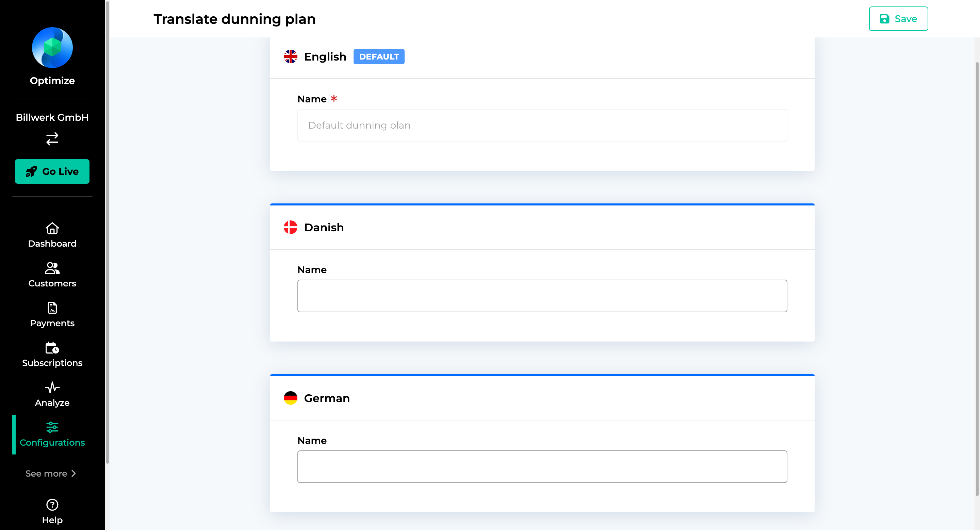Open the Help sidebar item

pos(52,512)
